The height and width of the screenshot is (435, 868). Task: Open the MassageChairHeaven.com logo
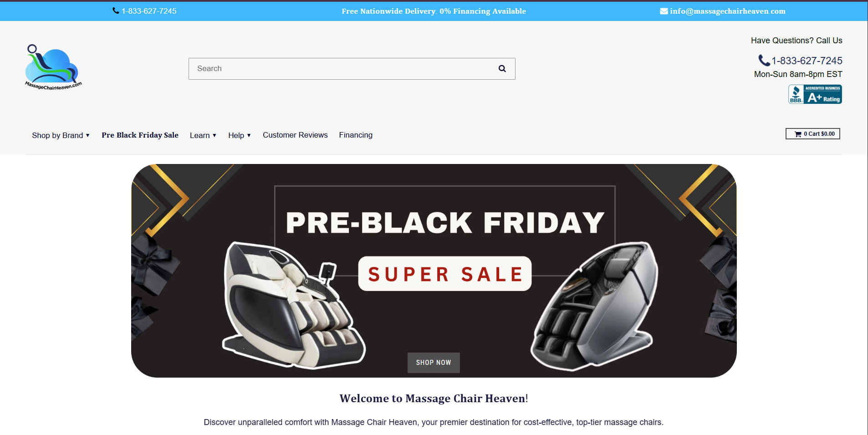53,67
